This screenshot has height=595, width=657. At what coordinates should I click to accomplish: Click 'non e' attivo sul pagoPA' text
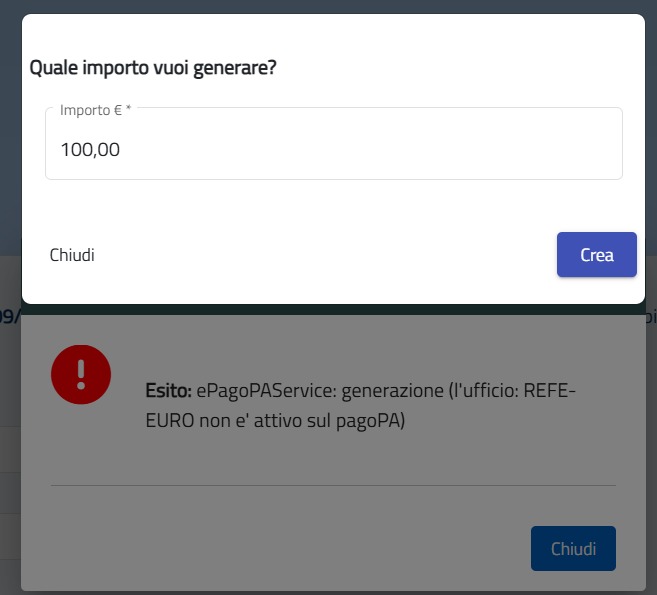(302, 420)
